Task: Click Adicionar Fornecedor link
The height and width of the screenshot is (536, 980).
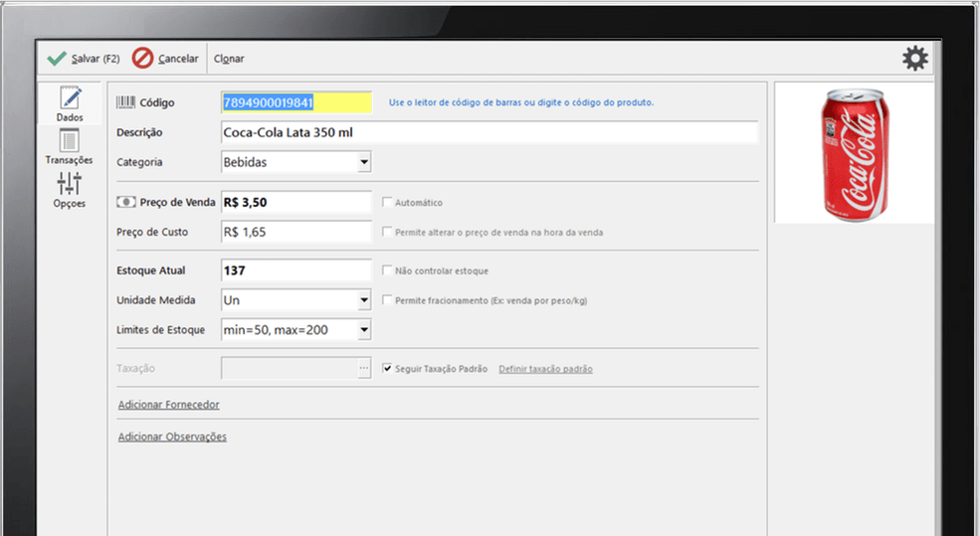Action: point(169,404)
